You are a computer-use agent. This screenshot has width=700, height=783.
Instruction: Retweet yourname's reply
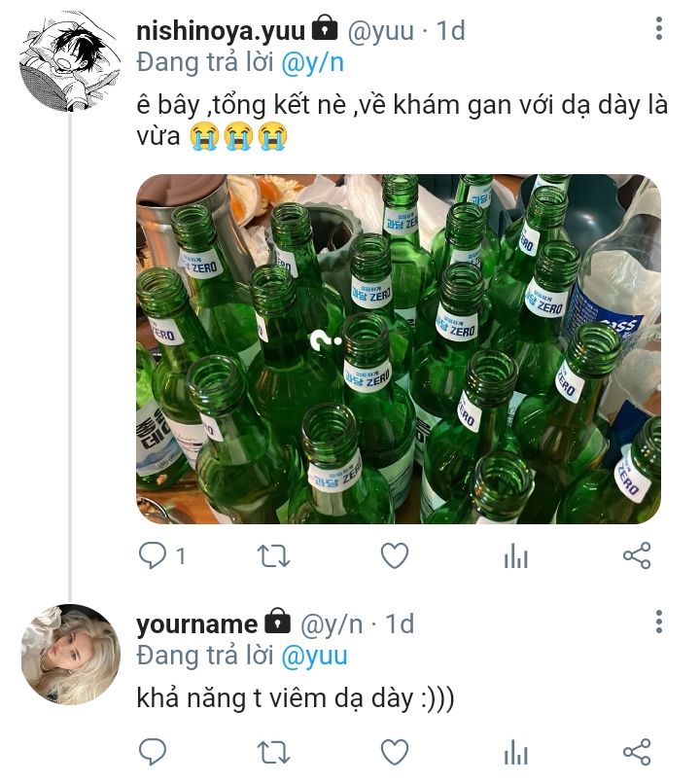273,752
